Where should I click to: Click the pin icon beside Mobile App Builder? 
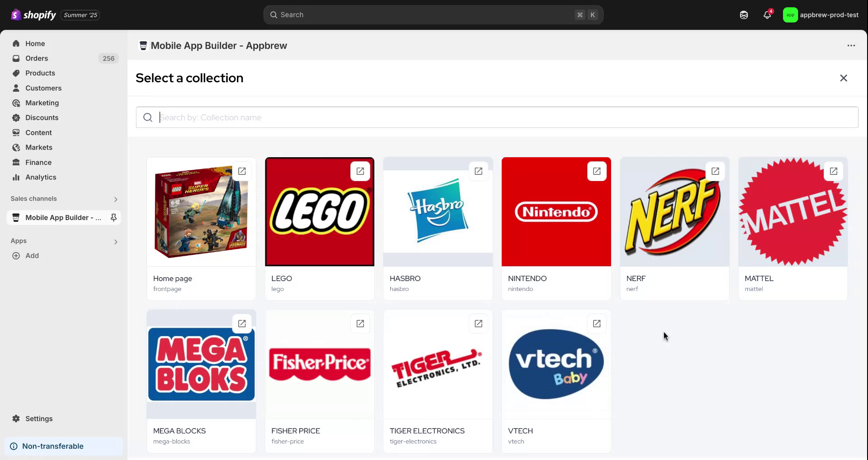pyautogui.click(x=113, y=218)
